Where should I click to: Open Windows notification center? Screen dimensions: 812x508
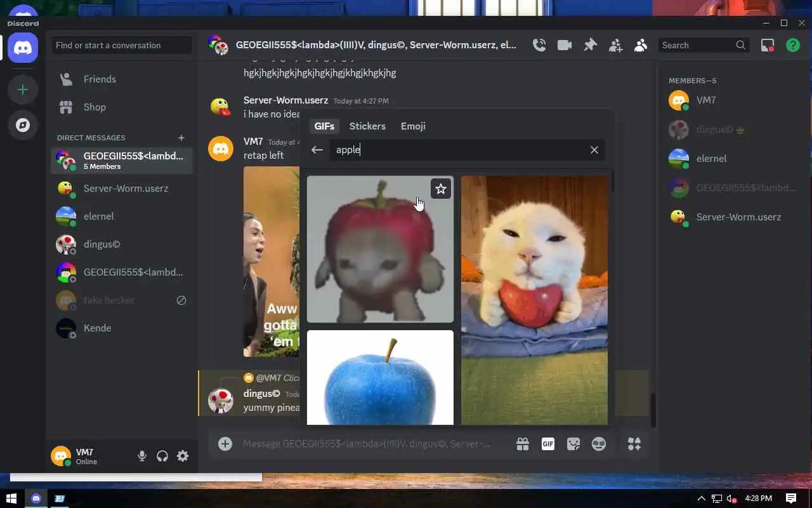791,498
